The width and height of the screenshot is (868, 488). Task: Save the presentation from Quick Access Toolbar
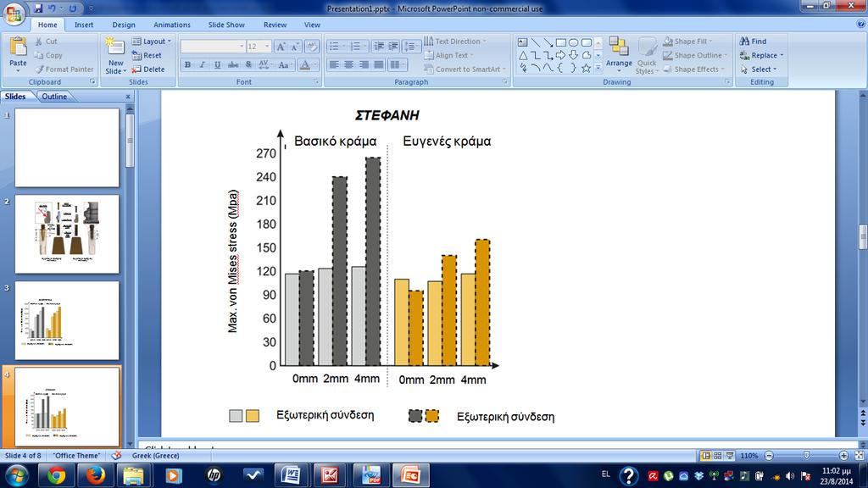point(38,8)
